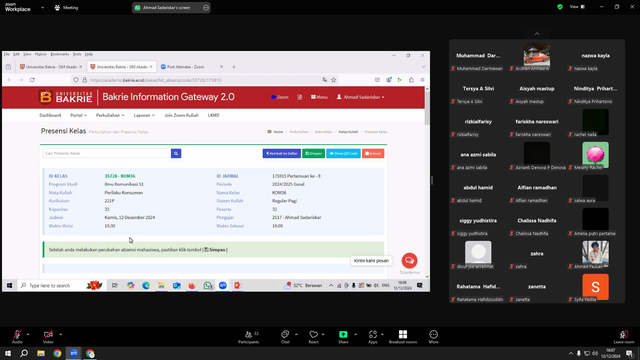Viewport: 640px width, 360px height.
Task: Click the LKMD nav link
Action: tap(213, 115)
